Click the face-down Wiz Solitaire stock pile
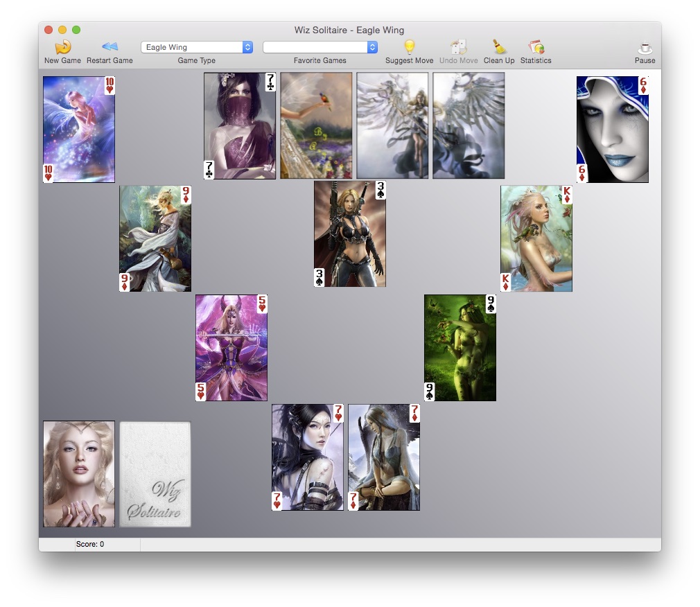The image size is (700, 607). (x=155, y=474)
